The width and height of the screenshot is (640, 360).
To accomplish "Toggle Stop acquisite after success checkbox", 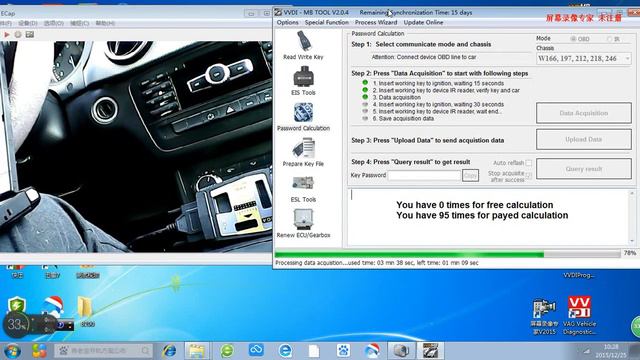I will pyautogui.click(x=529, y=176).
